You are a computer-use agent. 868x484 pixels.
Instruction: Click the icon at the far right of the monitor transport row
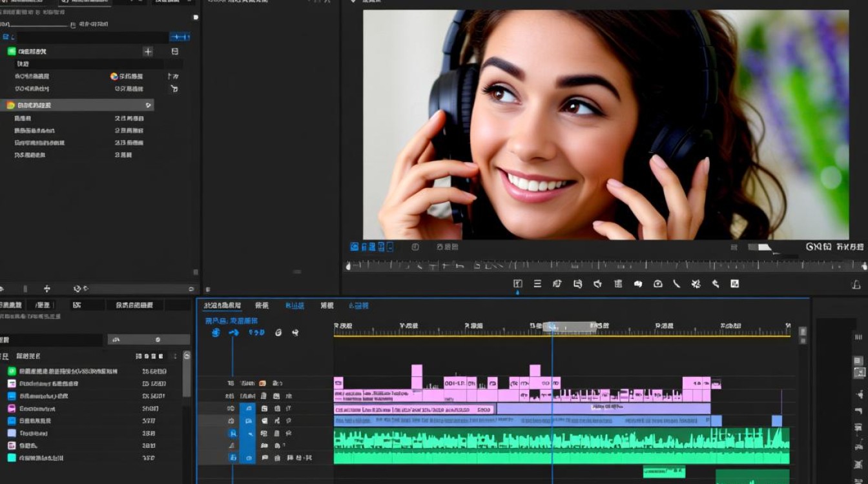[x=856, y=285]
